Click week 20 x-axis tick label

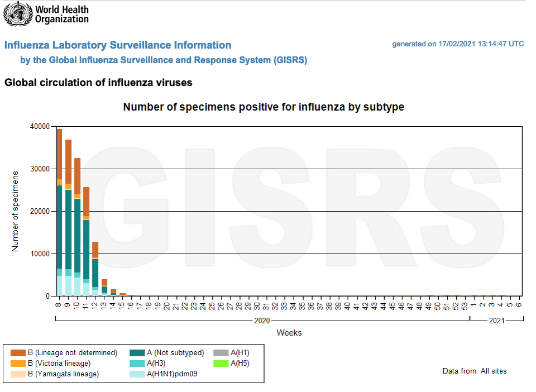pyautogui.click(x=166, y=306)
